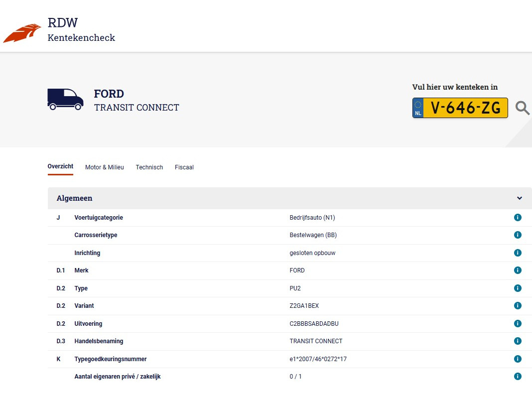The height and width of the screenshot is (399, 532).
Task: Click the 'Vul hier uw kenteken in' label
Action: point(455,87)
